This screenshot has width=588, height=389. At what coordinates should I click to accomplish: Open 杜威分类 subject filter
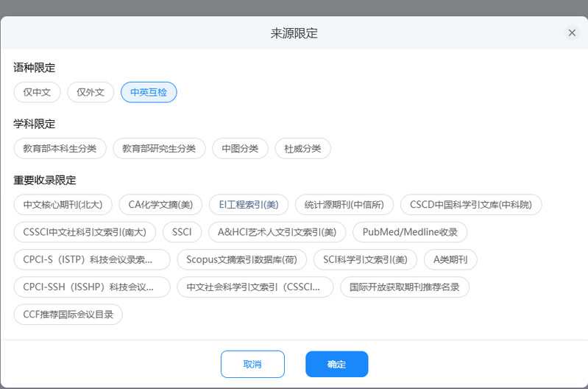click(x=302, y=148)
